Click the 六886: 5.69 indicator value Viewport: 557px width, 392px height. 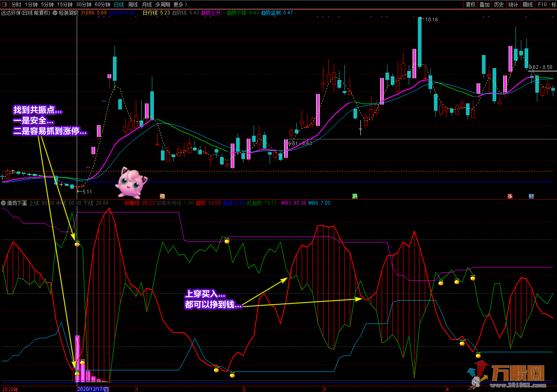pyautogui.click(x=94, y=13)
